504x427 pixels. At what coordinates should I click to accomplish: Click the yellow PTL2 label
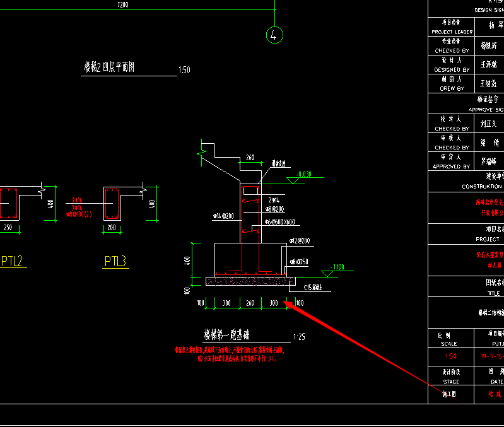click(12, 261)
